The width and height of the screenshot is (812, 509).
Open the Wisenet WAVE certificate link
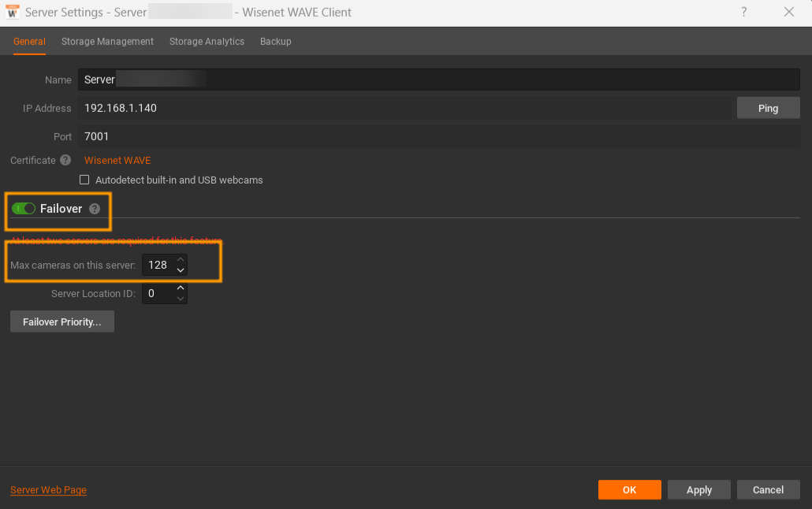pos(117,161)
